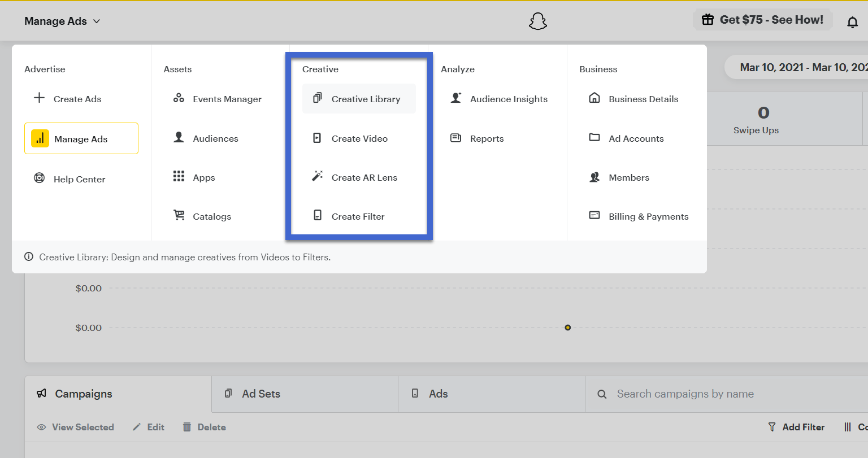The height and width of the screenshot is (458, 868).
Task: Click the Snapchat ghost logo
Action: pyautogui.click(x=538, y=21)
